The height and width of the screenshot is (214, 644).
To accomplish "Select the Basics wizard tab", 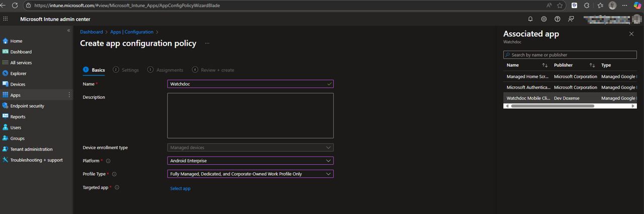I will [94, 70].
